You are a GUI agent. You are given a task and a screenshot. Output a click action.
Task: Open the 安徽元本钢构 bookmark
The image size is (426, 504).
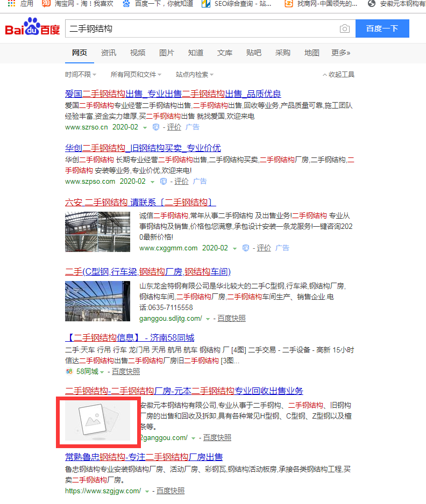click(397, 4)
